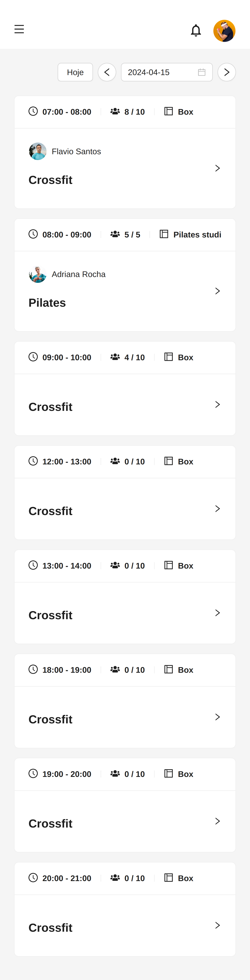Go to next day arrow
This screenshot has width=250, height=980.
pyautogui.click(x=226, y=72)
